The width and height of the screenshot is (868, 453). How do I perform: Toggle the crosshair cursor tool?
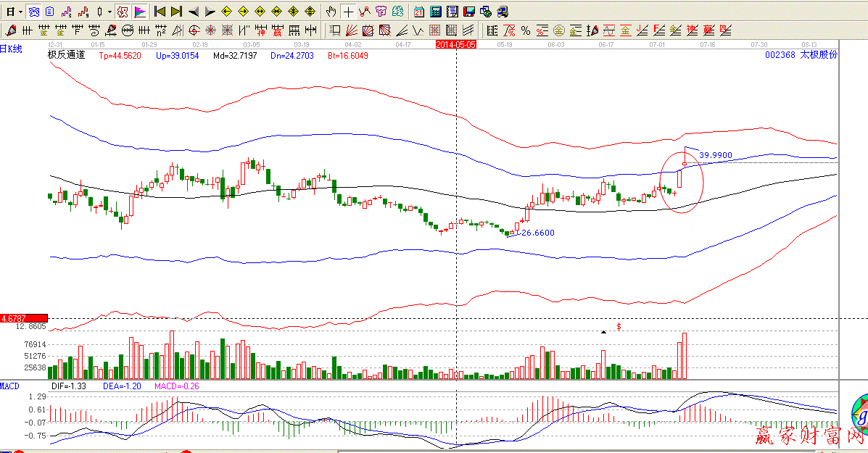pyautogui.click(x=348, y=12)
